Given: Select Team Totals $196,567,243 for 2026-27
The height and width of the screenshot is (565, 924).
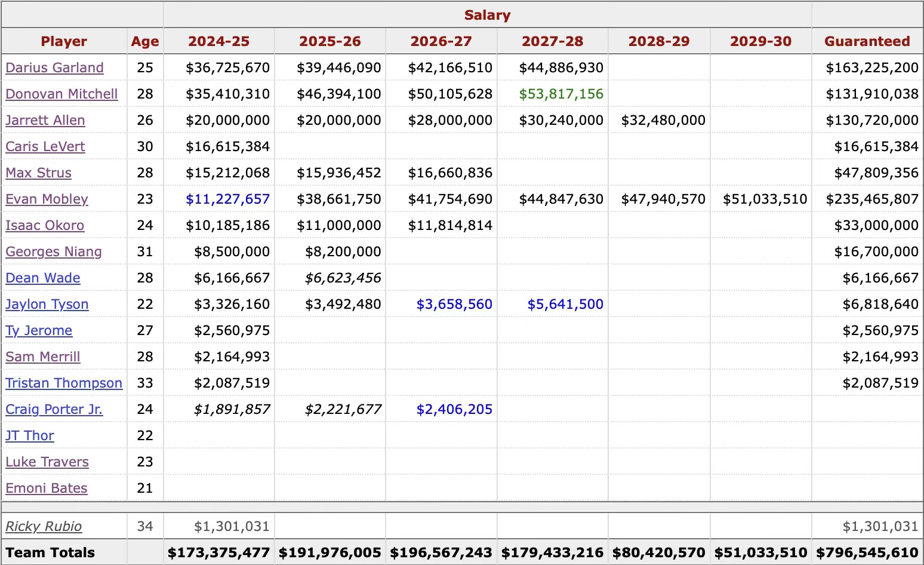Looking at the screenshot, I should pyautogui.click(x=441, y=552).
